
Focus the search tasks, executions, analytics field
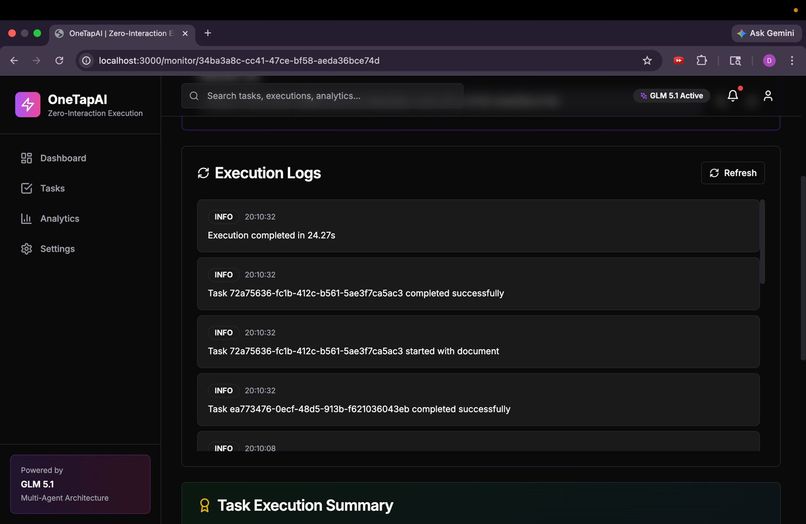(322, 96)
